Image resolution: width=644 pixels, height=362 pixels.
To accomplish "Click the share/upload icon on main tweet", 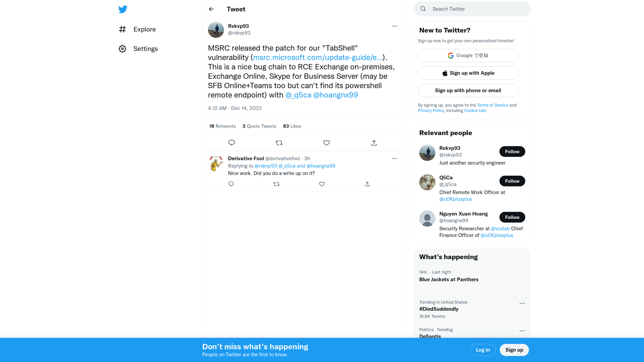I will [374, 142].
